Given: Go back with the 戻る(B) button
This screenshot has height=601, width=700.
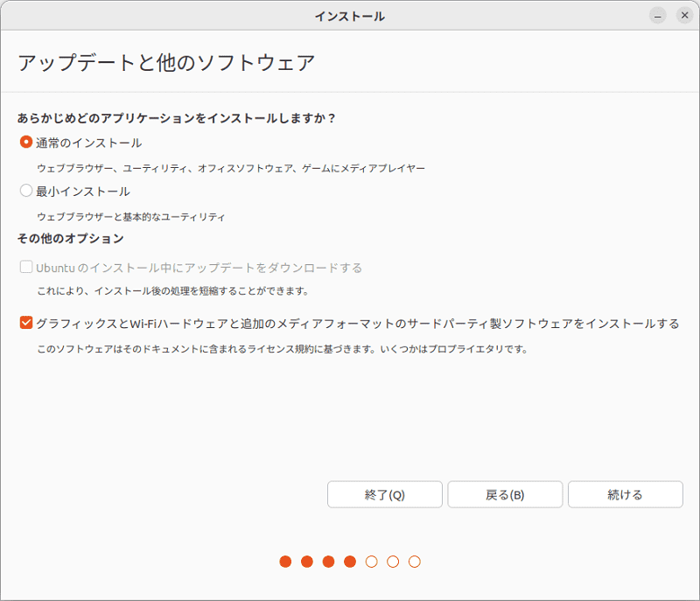Looking at the screenshot, I should click(x=505, y=494).
